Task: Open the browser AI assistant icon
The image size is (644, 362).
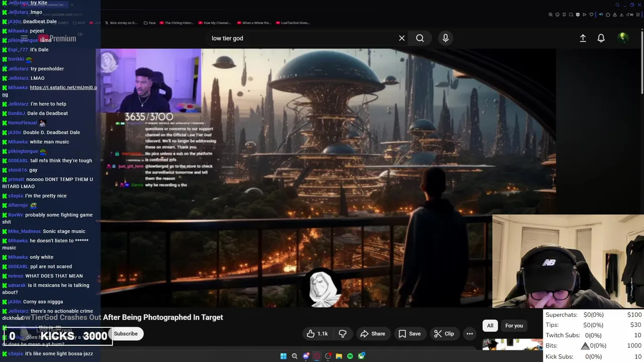Action: (x=629, y=15)
